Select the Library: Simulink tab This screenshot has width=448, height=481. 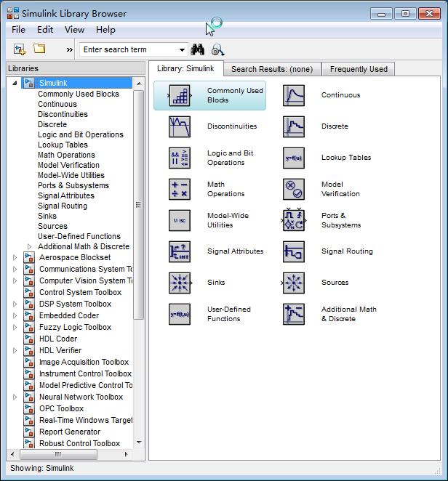point(185,68)
